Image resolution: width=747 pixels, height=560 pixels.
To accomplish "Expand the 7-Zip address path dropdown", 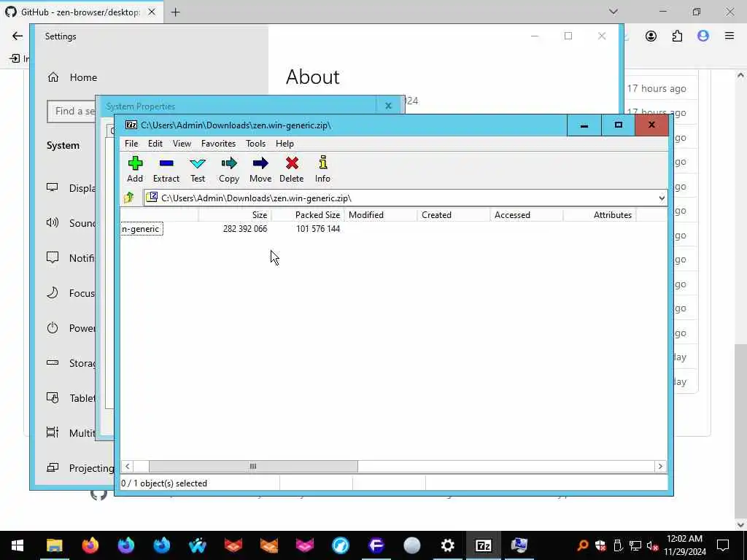I will click(661, 198).
